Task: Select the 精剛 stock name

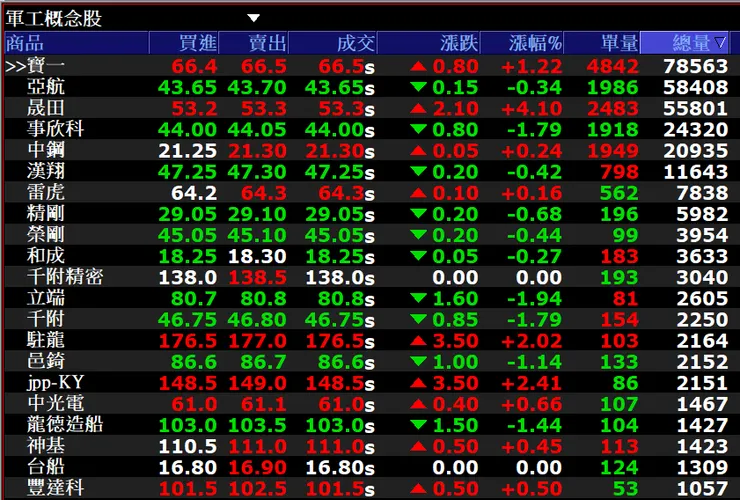Action: coord(46,213)
